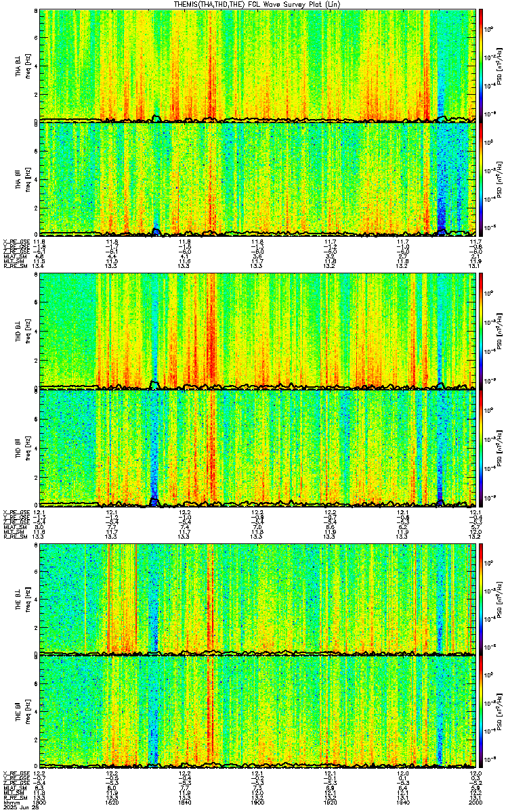The width and height of the screenshot is (508, 812).
Task: Select the THE B⊥ spectrogram panel
Action: point(258,598)
